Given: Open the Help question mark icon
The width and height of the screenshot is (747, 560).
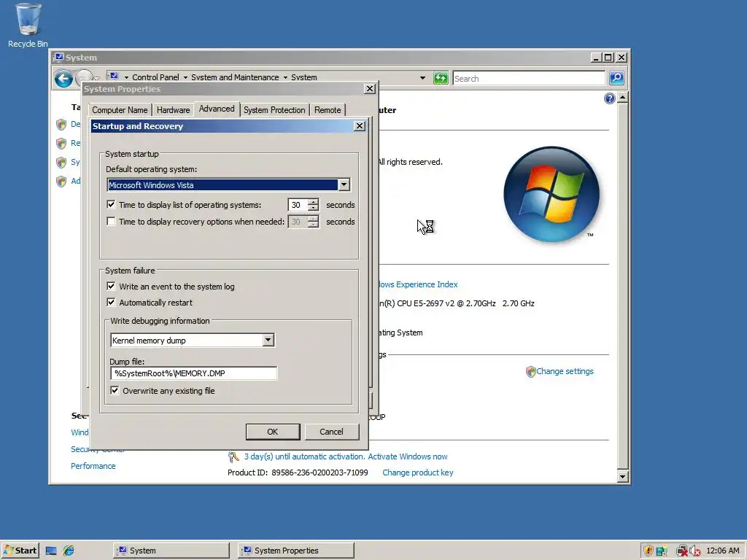Looking at the screenshot, I should tap(609, 98).
